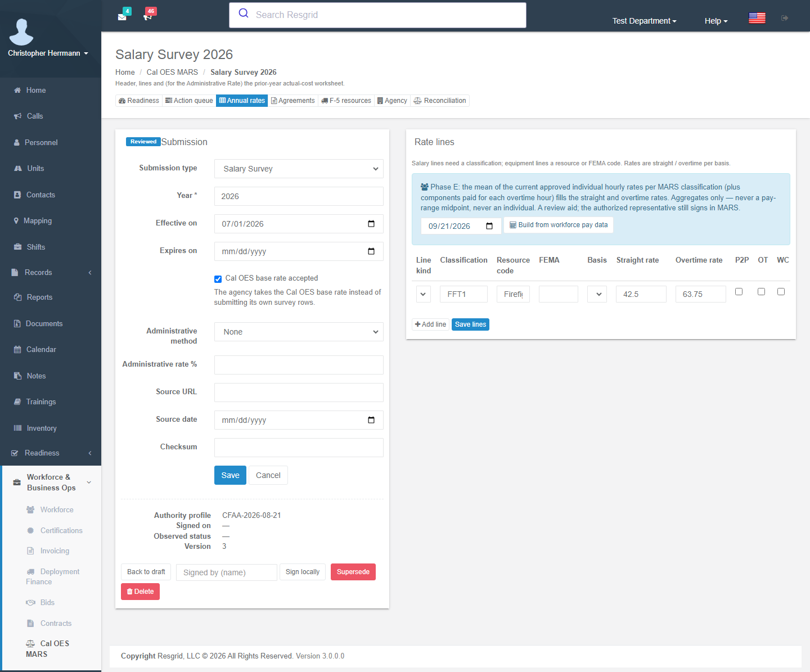810x672 pixels.
Task: Click the user avatar icon
Action: tap(21, 31)
